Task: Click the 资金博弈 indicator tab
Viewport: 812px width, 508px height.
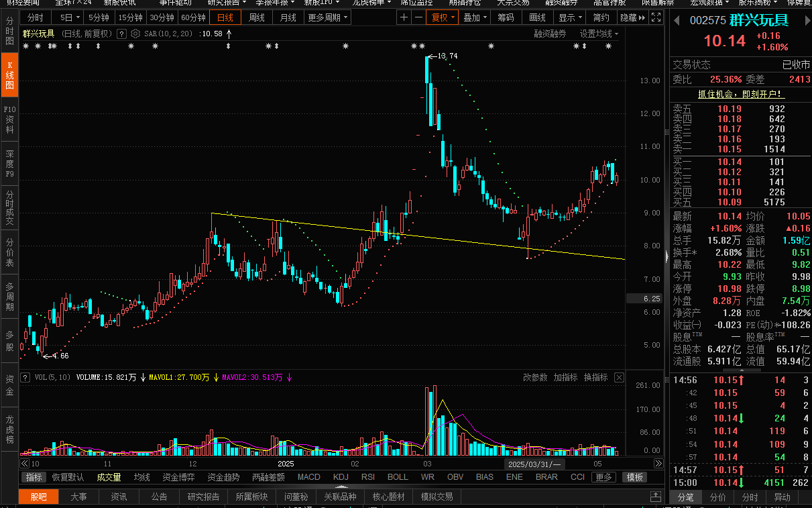Action: click(178, 477)
